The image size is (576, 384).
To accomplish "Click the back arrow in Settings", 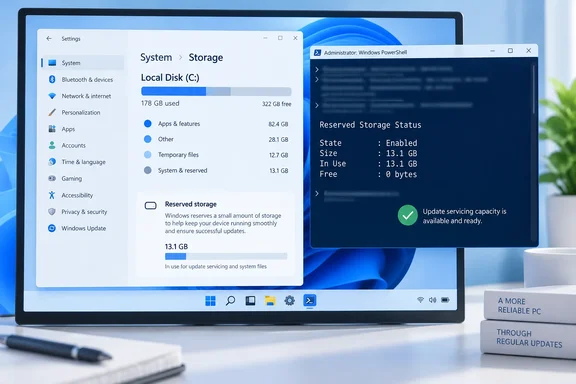I will point(49,38).
